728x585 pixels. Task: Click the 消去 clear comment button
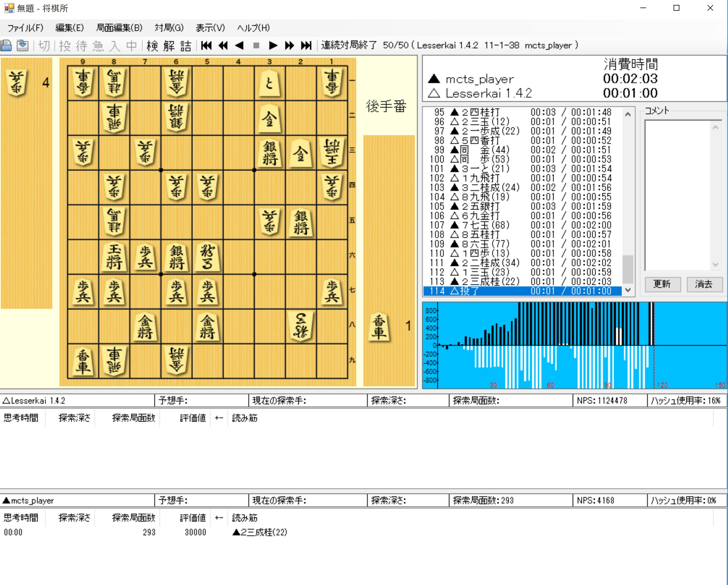click(704, 284)
